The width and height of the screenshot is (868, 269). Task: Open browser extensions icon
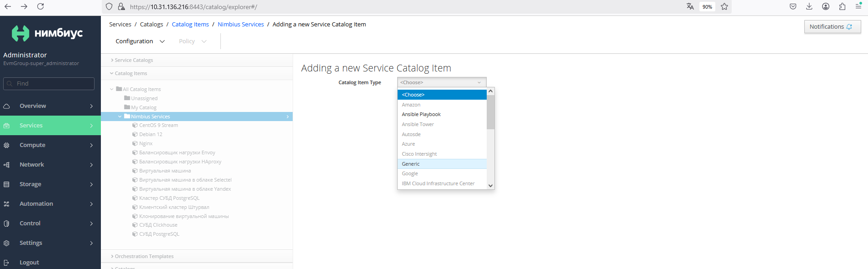(x=842, y=6)
